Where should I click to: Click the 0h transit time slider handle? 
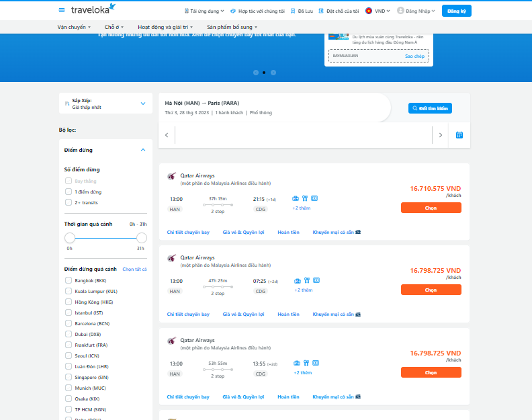click(x=70, y=238)
